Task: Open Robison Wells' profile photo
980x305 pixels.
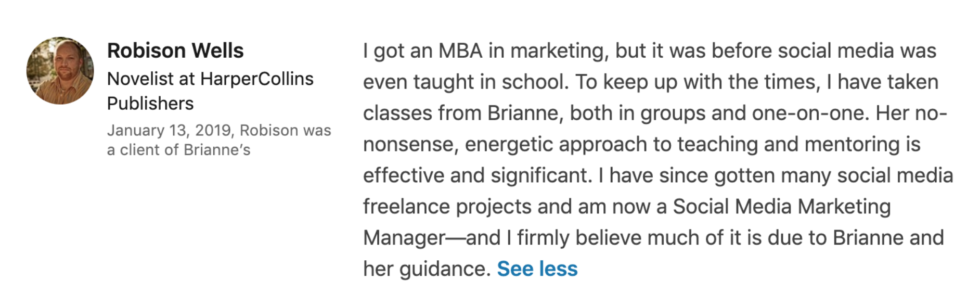Action: pos(60,70)
